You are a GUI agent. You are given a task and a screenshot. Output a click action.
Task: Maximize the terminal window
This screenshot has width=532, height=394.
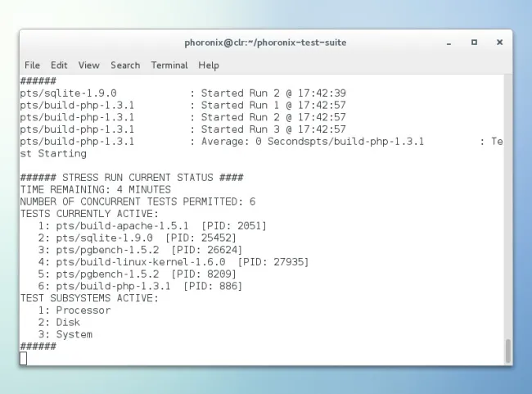click(475, 43)
